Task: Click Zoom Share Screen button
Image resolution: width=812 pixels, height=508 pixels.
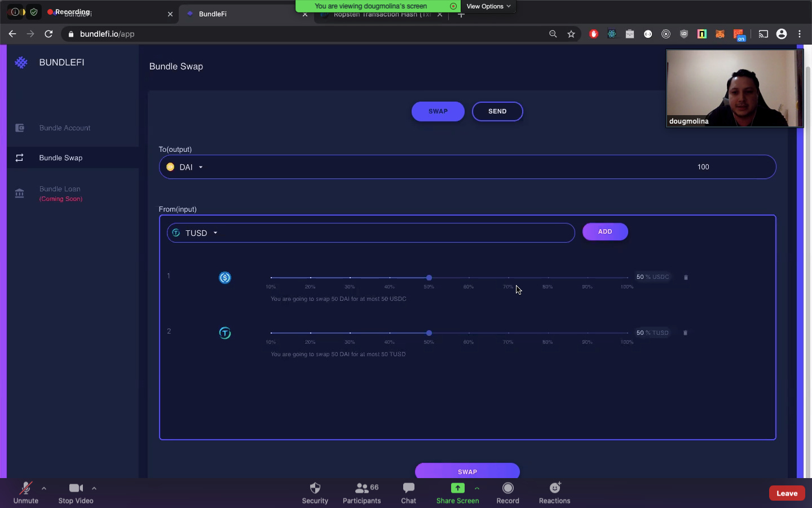Action: point(457,493)
